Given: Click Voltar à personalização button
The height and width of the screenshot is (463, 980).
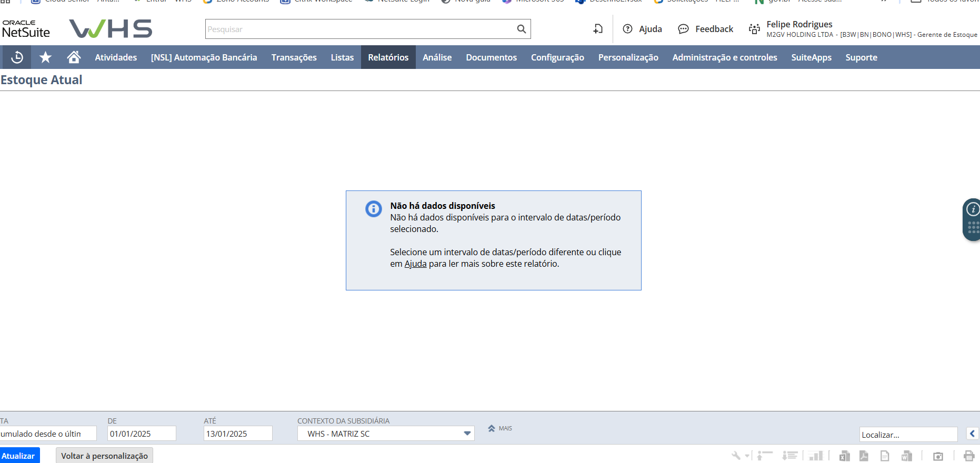Looking at the screenshot, I should pyautogui.click(x=104, y=456).
